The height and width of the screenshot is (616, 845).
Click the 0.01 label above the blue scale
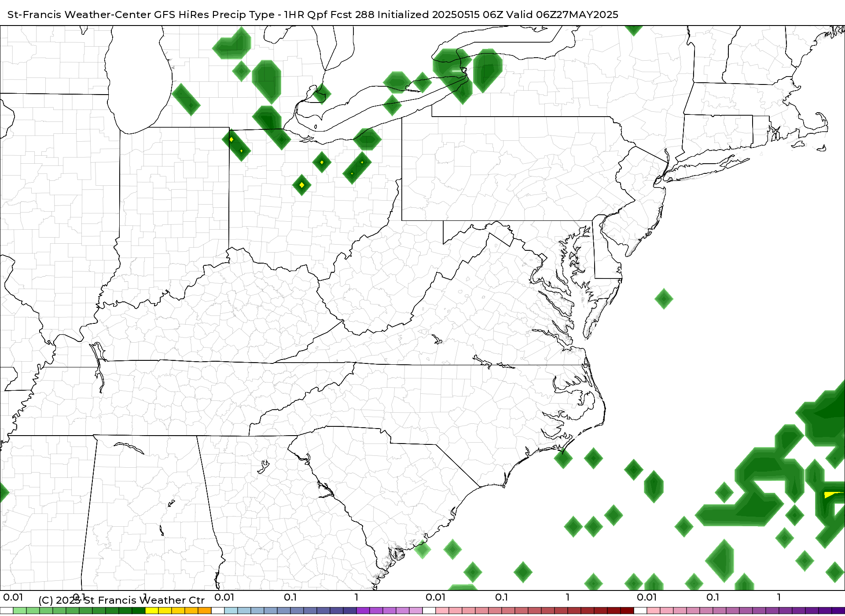coord(224,597)
